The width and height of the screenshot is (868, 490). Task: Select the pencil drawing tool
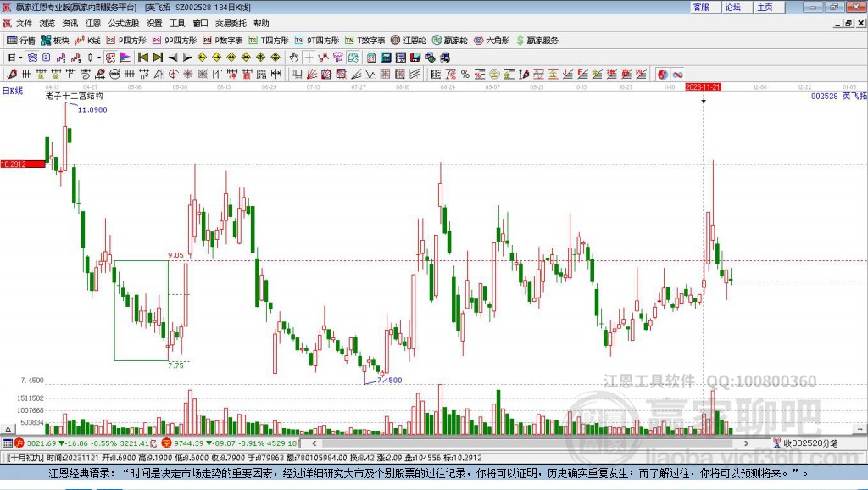coord(12,74)
